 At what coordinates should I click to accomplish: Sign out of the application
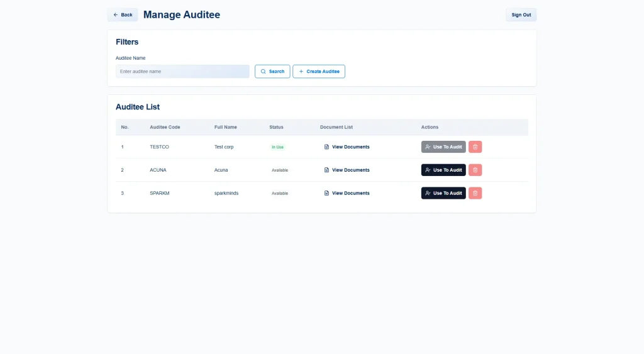(x=521, y=14)
